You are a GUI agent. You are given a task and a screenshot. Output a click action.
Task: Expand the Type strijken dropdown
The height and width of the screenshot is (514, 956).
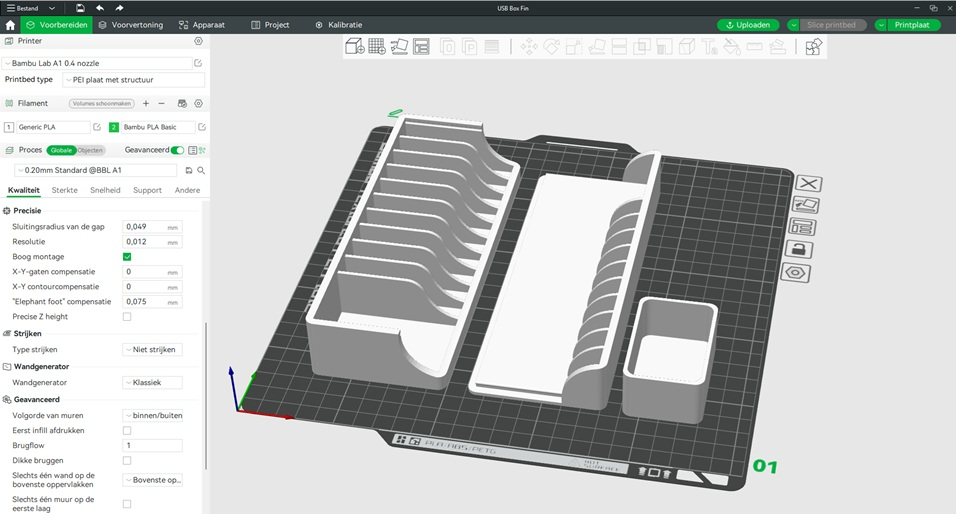(152, 350)
